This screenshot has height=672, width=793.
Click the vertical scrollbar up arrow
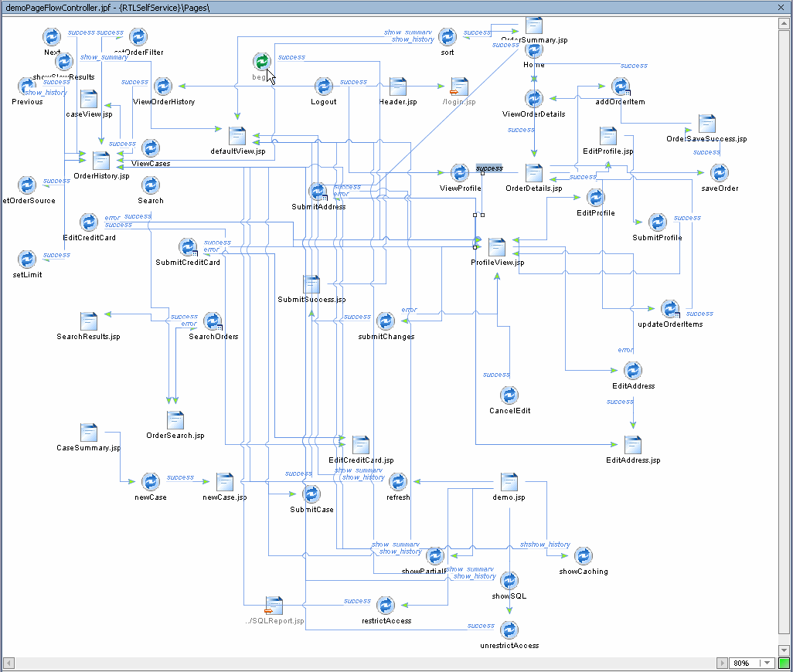click(784, 23)
